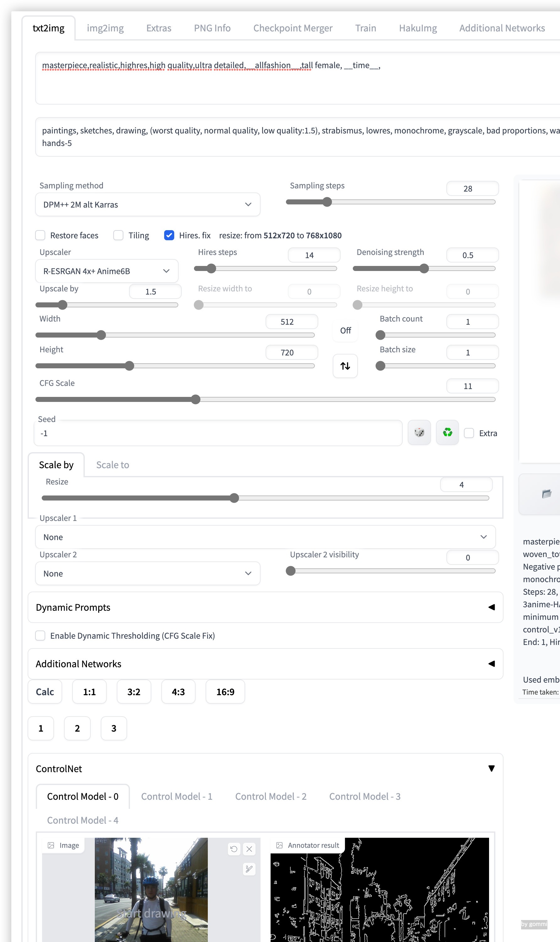Click into the Seed input field
560x942 pixels.
point(218,433)
